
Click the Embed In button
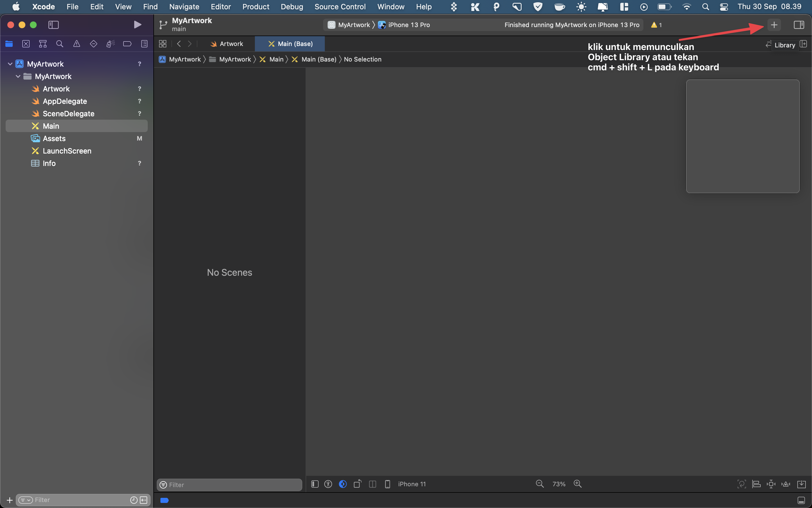(801, 484)
